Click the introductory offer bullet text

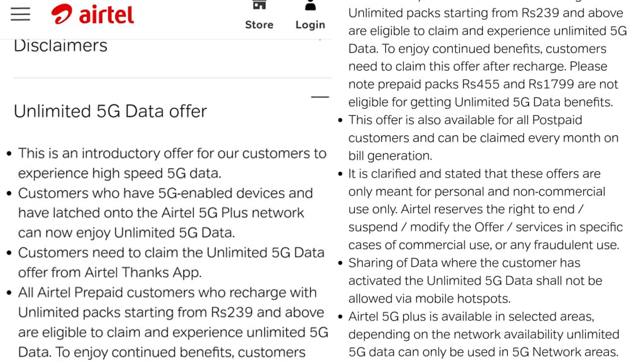point(172,163)
